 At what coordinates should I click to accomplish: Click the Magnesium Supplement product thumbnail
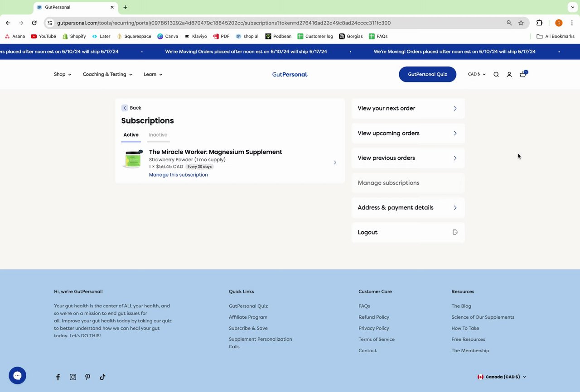pyautogui.click(x=133, y=159)
